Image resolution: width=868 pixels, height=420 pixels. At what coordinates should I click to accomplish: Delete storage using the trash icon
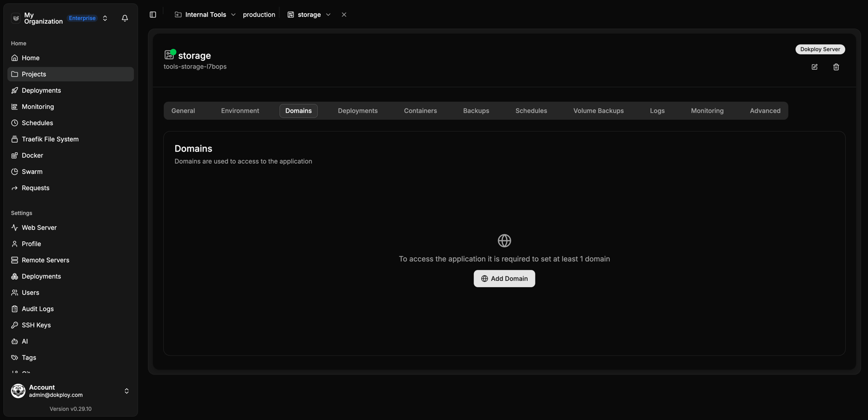(x=836, y=67)
